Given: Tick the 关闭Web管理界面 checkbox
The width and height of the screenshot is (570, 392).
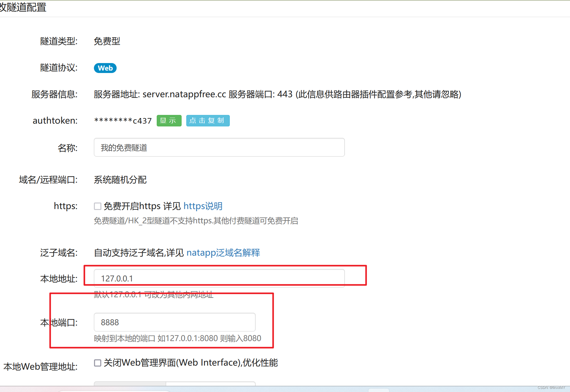Looking at the screenshot, I should (98, 363).
